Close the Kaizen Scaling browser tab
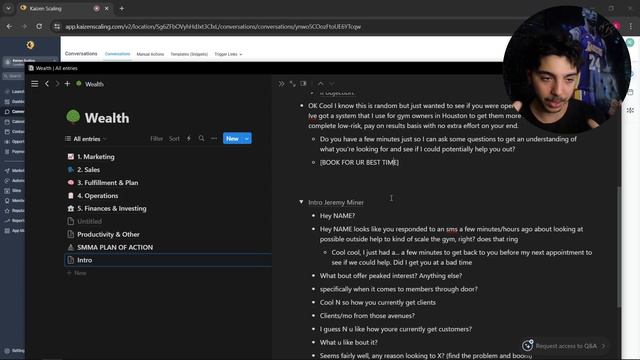Viewport: 640px width, 360px height. [107, 8]
